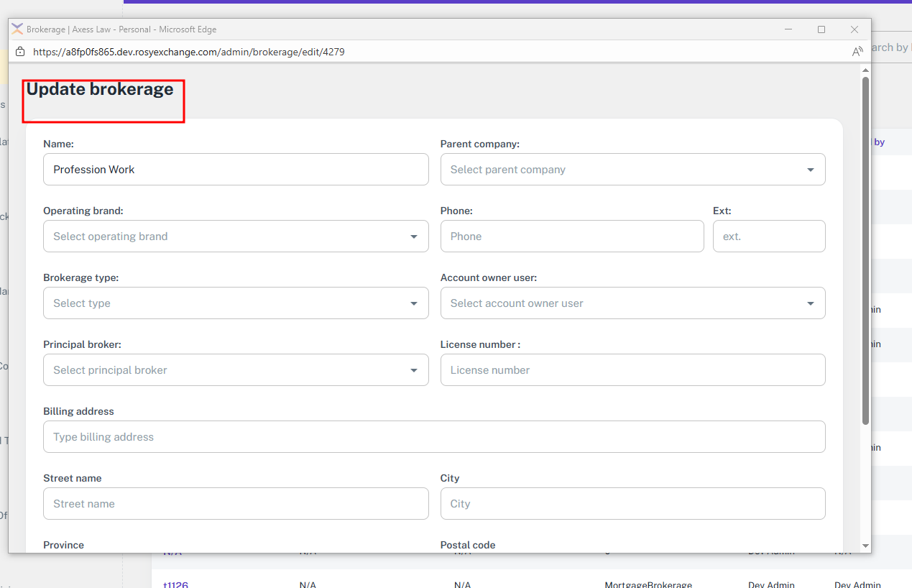Screen dimensions: 912x588
Task: Maximize the Edge popup window
Action: pos(821,29)
